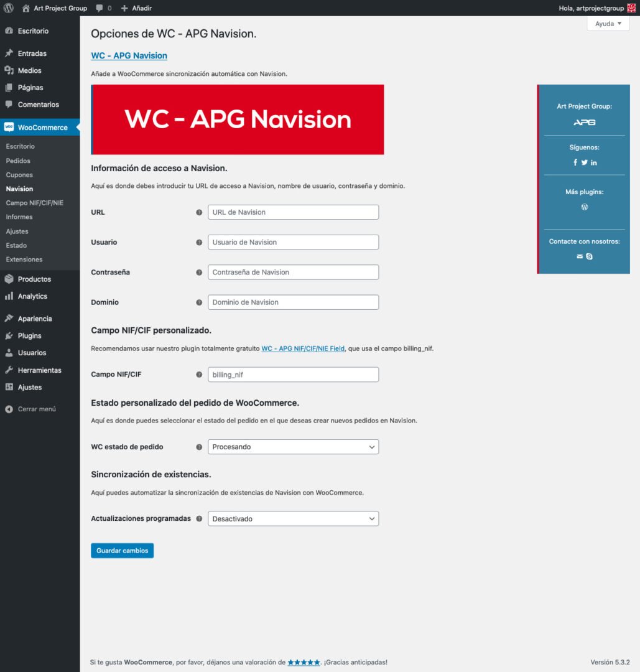The width and height of the screenshot is (640, 672).
Task: Click the WordPress logo in the admin bar
Action: [x=9, y=8]
